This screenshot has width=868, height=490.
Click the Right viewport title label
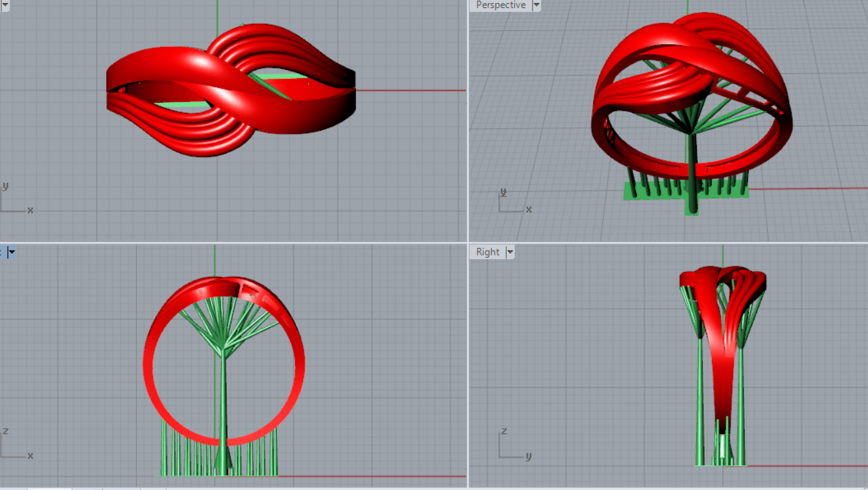488,252
